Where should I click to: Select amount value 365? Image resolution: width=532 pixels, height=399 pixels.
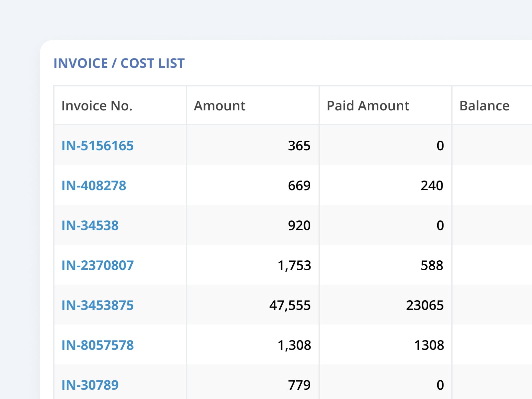click(x=299, y=146)
